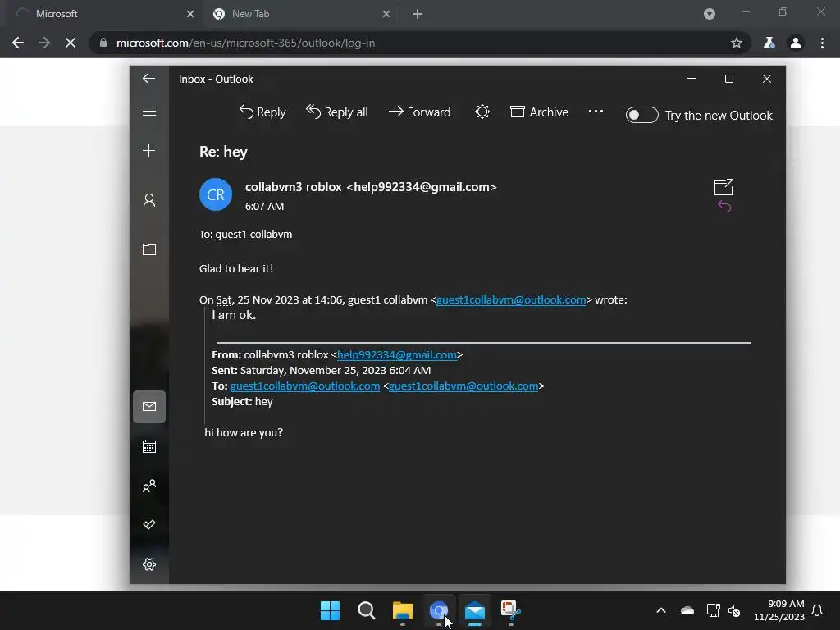Switch to Mail view in Outlook sidebar

[149, 407]
